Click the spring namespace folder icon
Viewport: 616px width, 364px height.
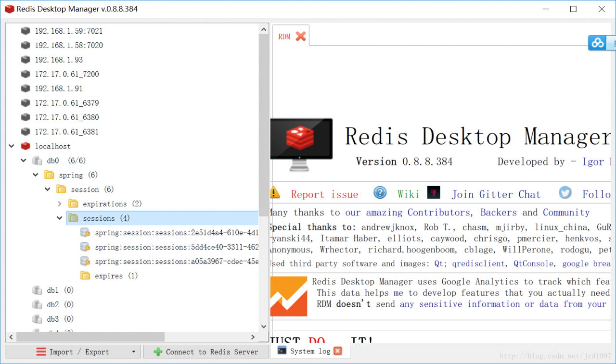(x=49, y=175)
